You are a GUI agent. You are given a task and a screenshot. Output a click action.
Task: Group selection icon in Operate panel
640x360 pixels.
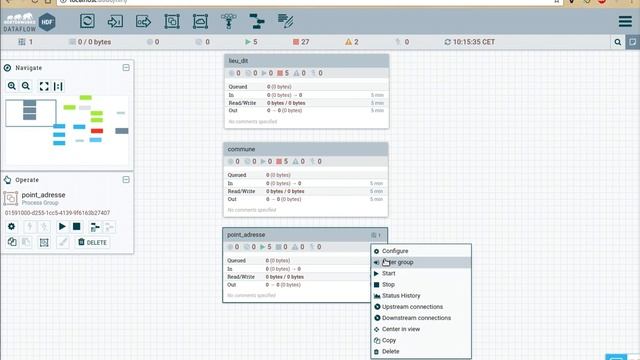44,242
